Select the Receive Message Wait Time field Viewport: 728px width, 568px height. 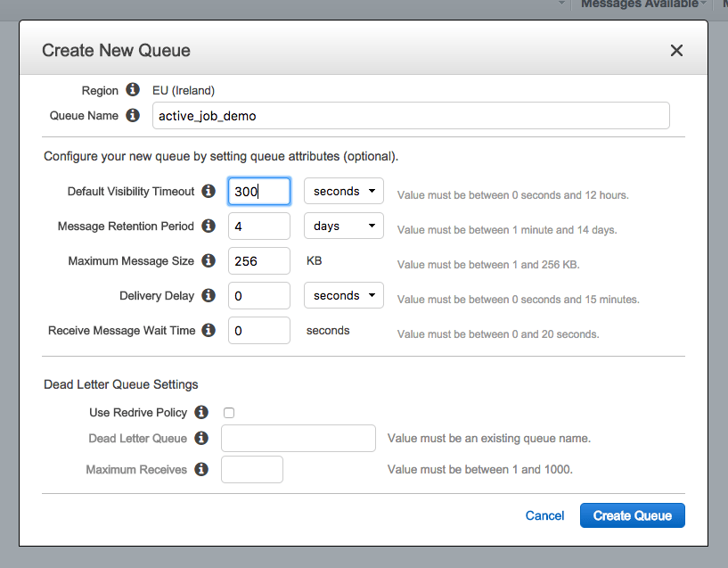coord(259,330)
